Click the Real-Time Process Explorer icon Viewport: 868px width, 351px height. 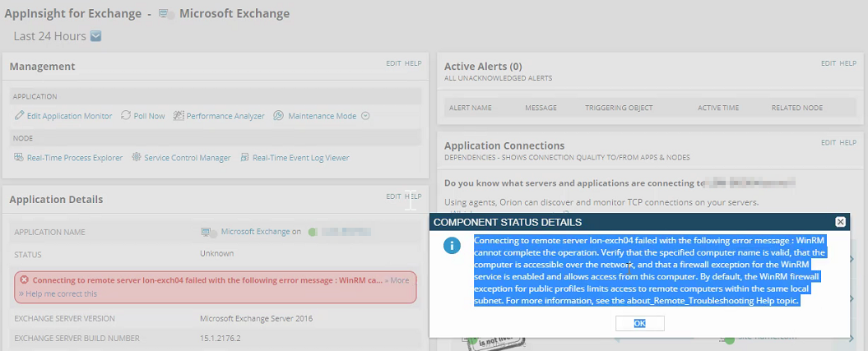(19, 158)
